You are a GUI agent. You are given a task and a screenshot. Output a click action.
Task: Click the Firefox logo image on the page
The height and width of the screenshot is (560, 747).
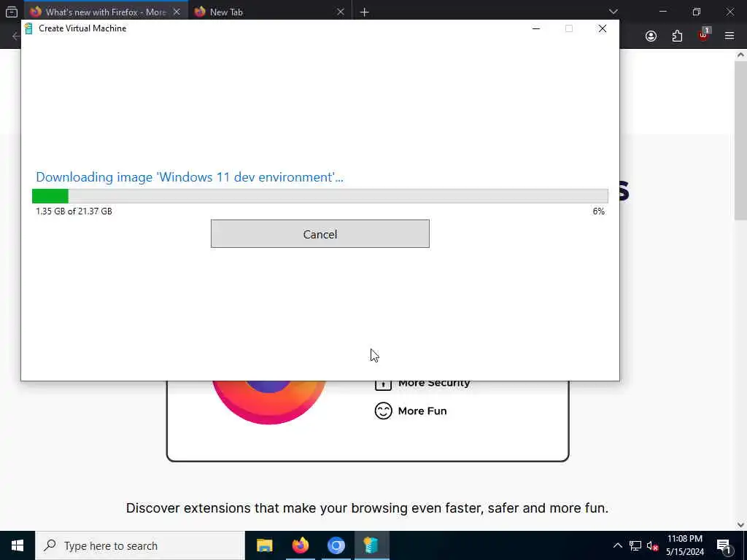(269, 402)
